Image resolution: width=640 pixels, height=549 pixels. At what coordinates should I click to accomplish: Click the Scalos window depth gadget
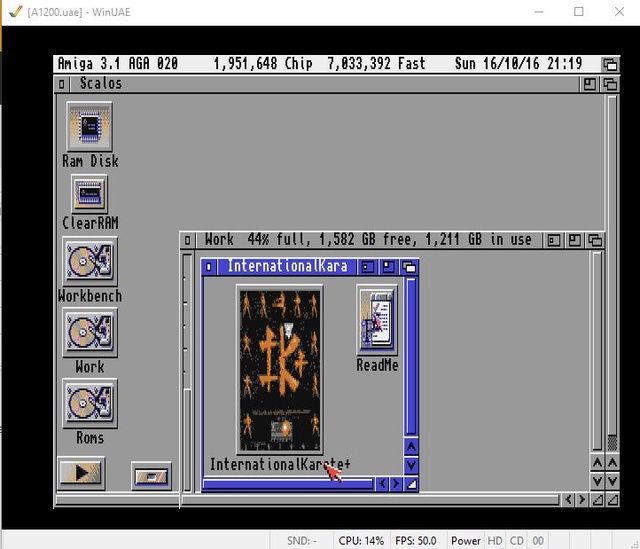[610, 84]
